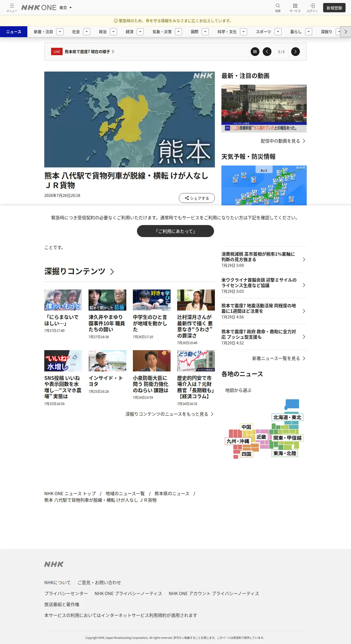Go to previous ticker slide

(x=267, y=52)
